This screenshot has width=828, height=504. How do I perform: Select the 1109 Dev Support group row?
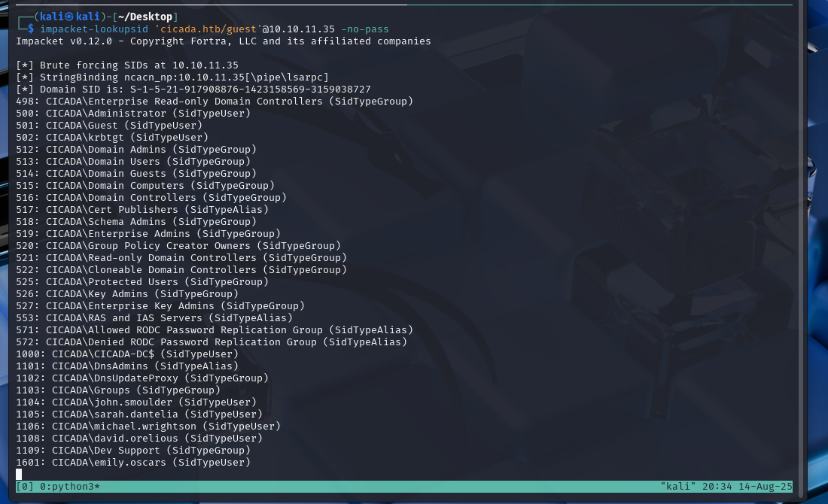pos(133,451)
